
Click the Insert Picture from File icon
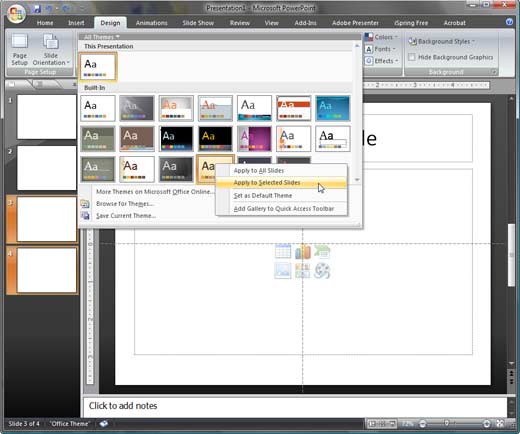[283, 271]
